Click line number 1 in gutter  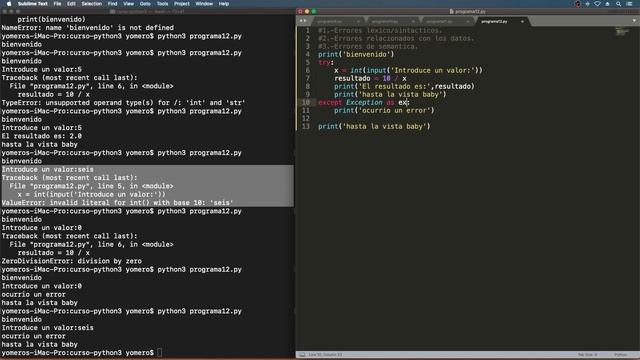pyautogui.click(x=308, y=30)
